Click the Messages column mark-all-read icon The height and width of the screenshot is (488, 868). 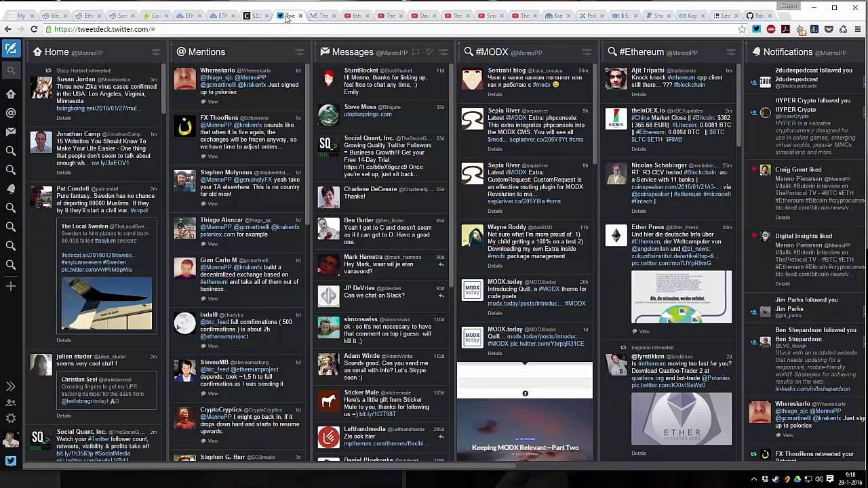(x=416, y=52)
